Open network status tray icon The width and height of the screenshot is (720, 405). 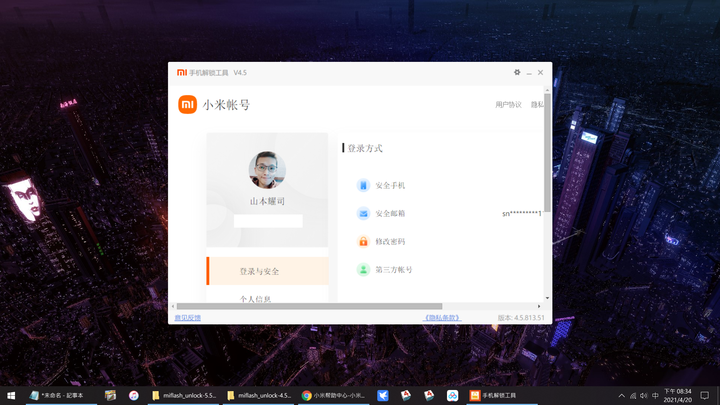click(633, 395)
